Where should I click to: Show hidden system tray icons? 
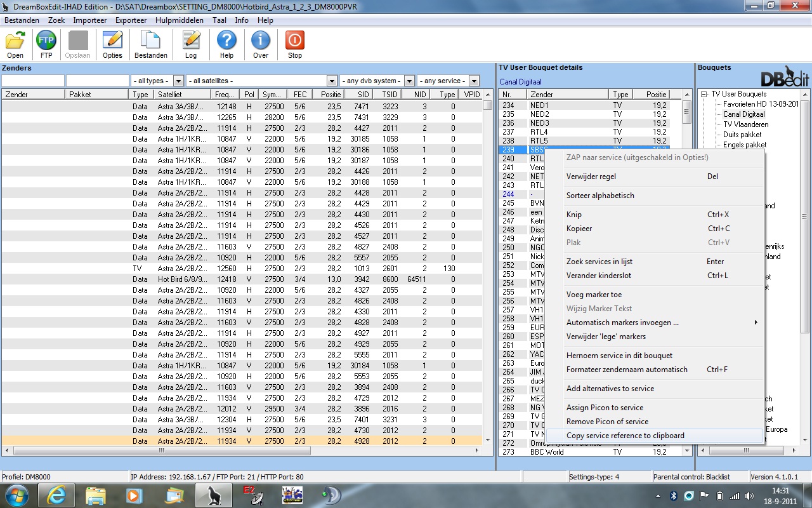[x=658, y=495]
